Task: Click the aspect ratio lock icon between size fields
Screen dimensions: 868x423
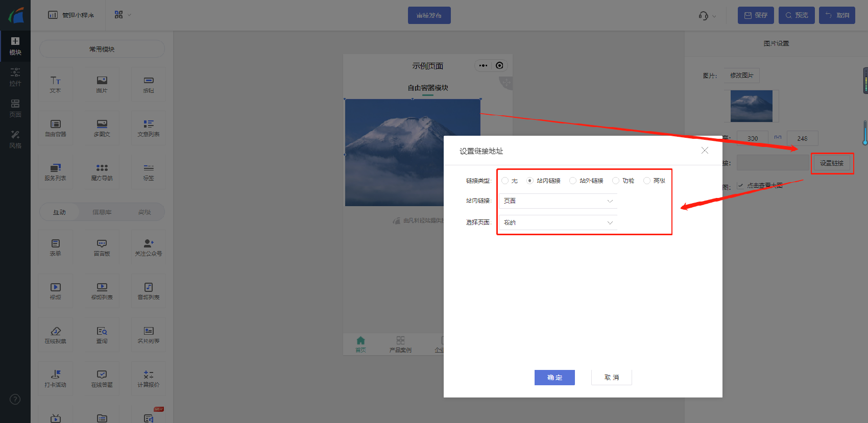Action: click(x=778, y=138)
